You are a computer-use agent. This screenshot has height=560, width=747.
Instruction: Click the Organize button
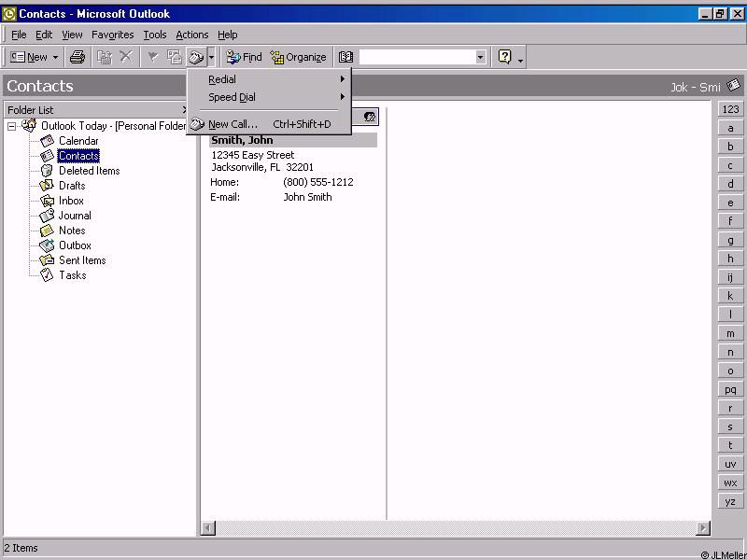[x=299, y=57]
